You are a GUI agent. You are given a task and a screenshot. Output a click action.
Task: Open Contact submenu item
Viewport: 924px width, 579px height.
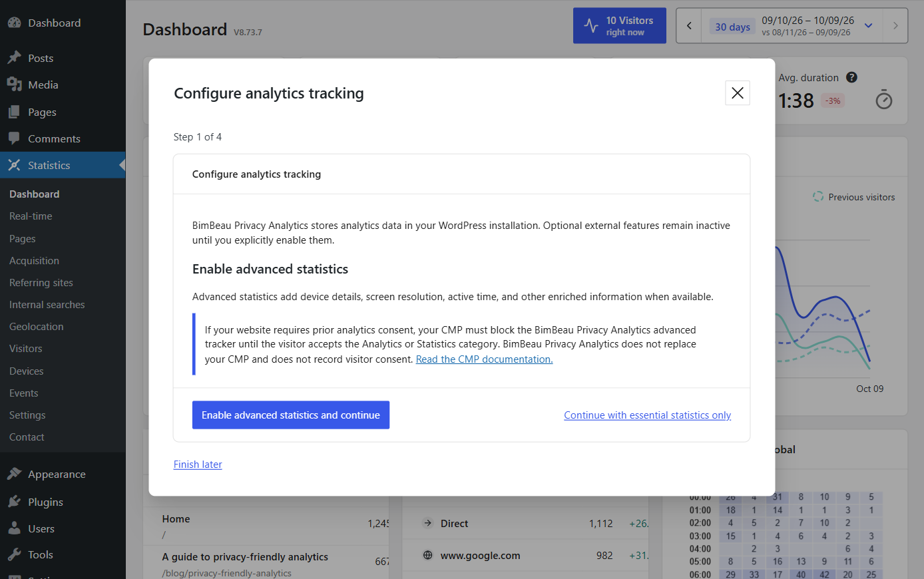(27, 437)
